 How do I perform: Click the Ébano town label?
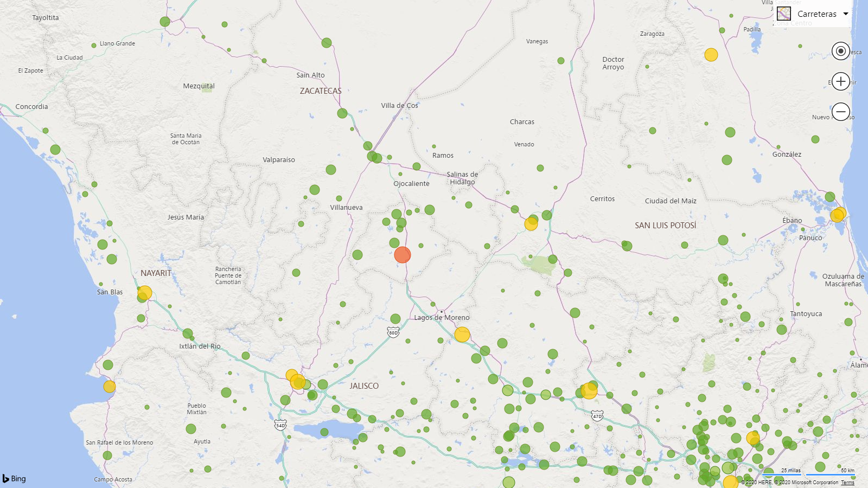(793, 221)
